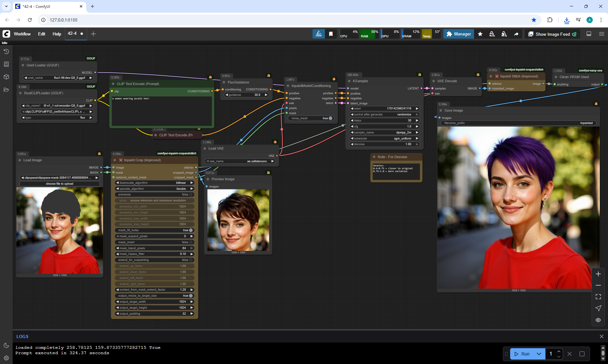
Task: Toggle the noise_mask switch
Action: click(330, 118)
